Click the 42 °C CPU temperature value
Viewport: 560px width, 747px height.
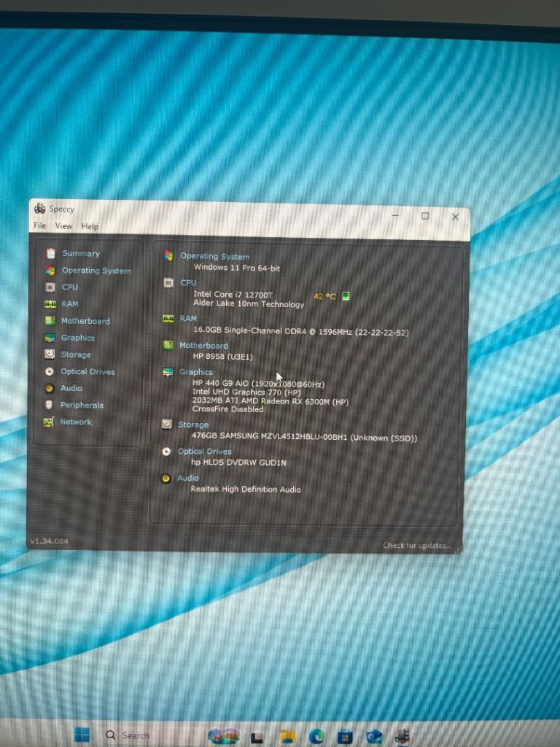tap(324, 296)
